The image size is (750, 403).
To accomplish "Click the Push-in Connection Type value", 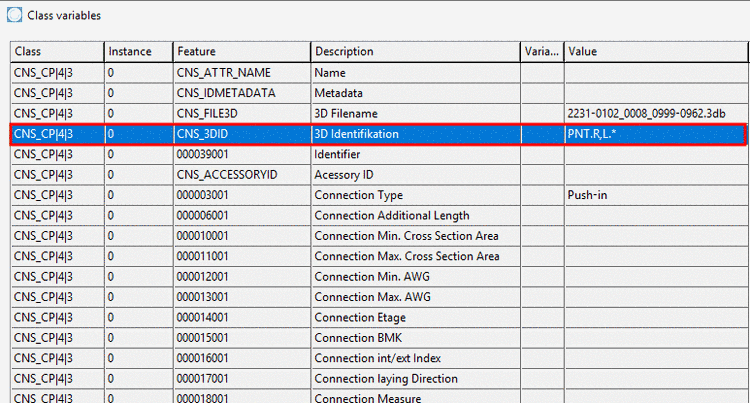I will click(587, 195).
